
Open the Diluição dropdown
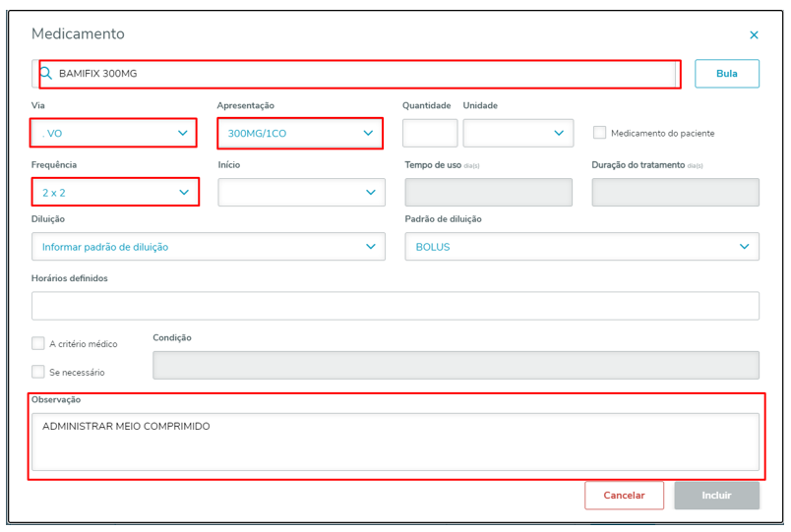208,247
